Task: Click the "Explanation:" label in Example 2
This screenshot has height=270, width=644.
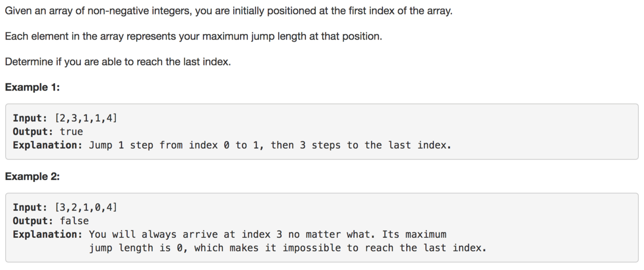Action: 48,235
